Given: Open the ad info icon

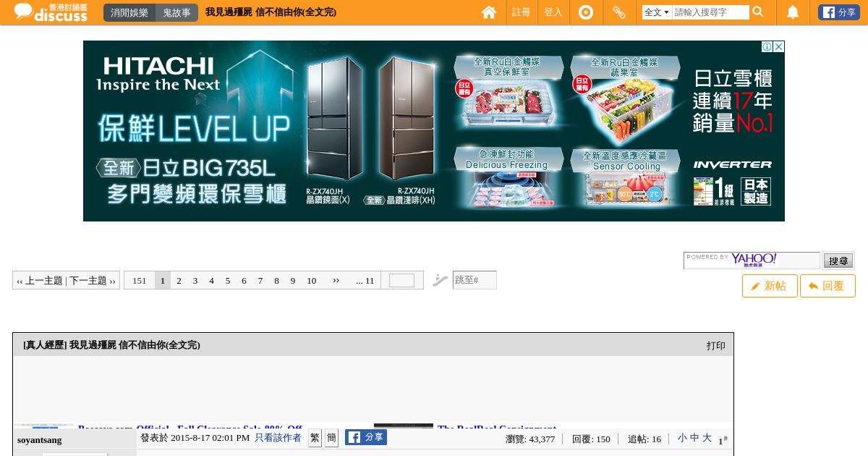Looking at the screenshot, I should click(x=767, y=46).
